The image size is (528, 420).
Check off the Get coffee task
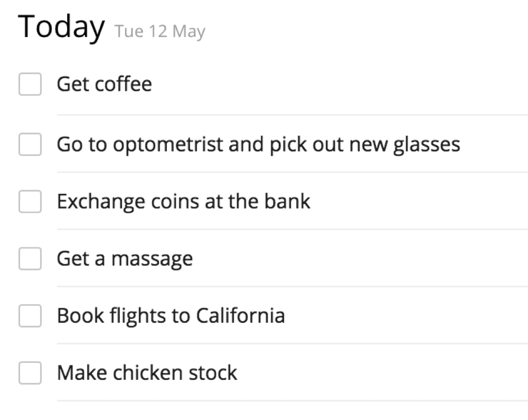click(x=30, y=84)
